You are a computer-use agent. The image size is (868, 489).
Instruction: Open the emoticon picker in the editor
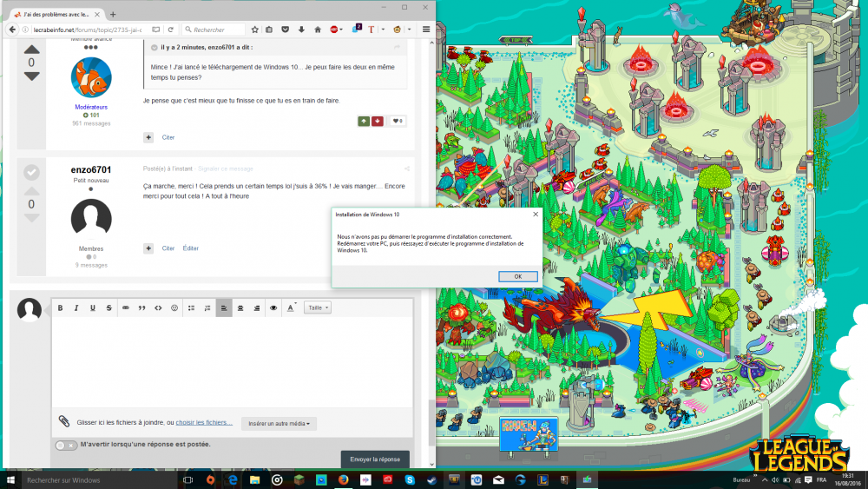point(174,308)
